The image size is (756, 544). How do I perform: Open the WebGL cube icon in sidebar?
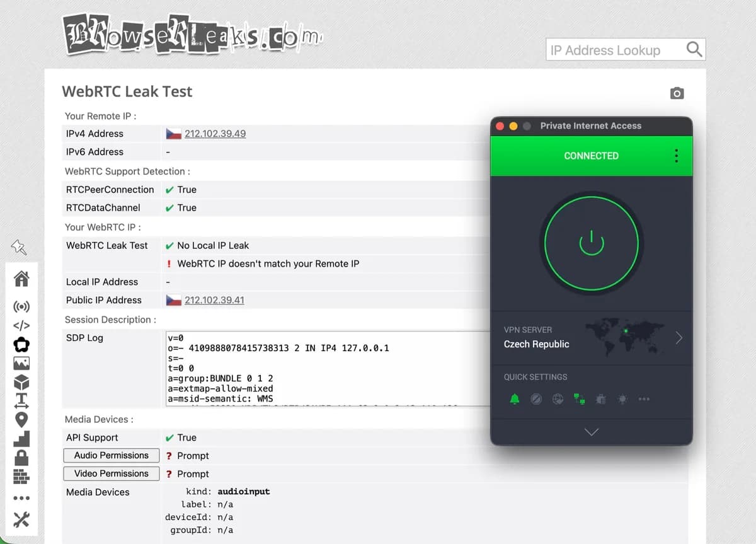[x=21, y=382]
